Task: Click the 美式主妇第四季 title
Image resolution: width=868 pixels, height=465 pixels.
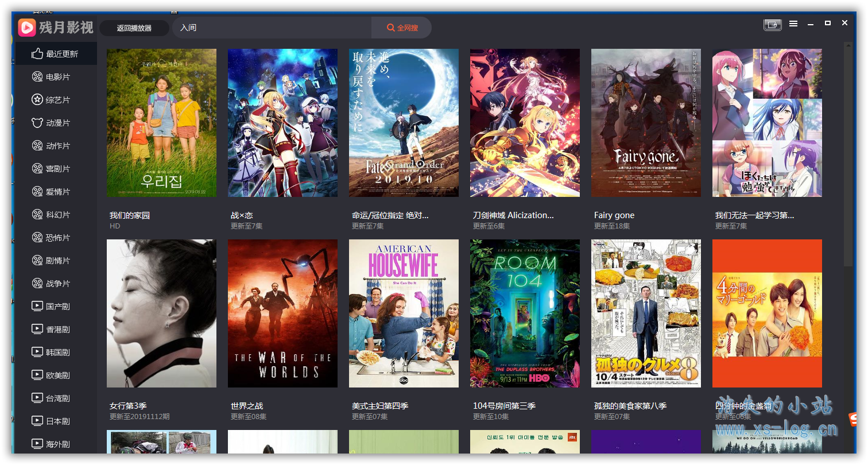Action: (380, 406)
